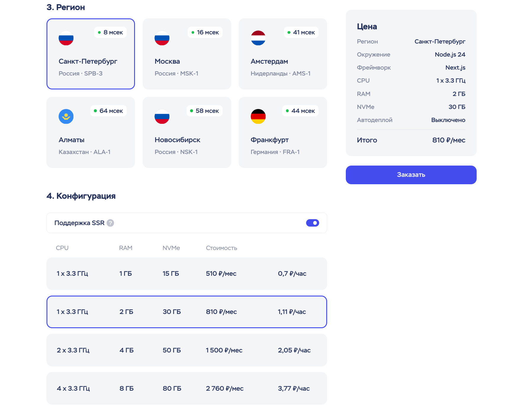Image resolution: width=511 pixels, height=420 pixels.
Task: Click the German flag on Frankfurt card
Action: coord(258,116)
